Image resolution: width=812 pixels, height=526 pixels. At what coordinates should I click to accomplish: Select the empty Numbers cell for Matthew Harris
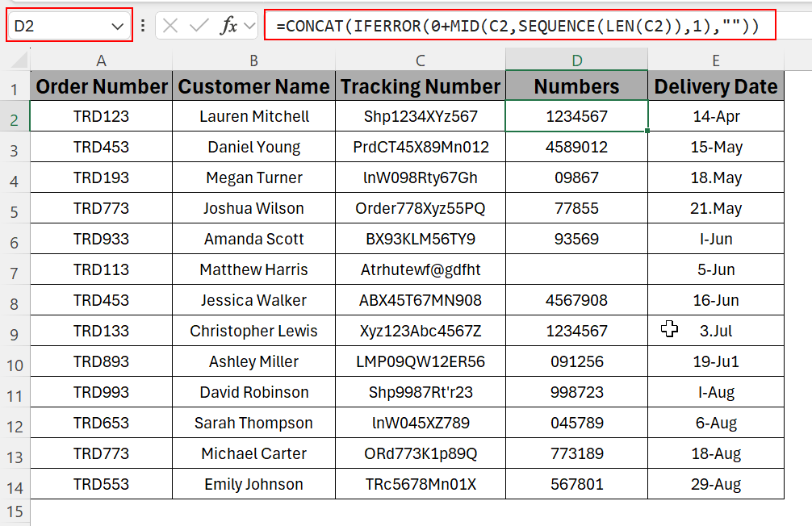tap(576, 270)
